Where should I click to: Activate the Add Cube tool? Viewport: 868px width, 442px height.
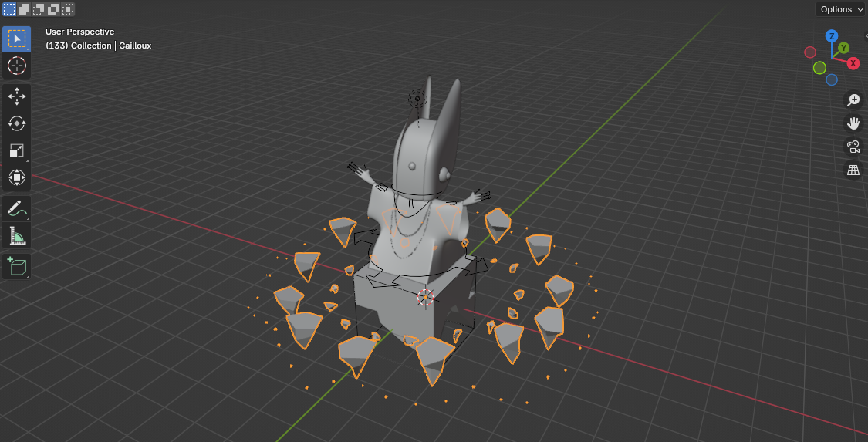coord(17,266)
